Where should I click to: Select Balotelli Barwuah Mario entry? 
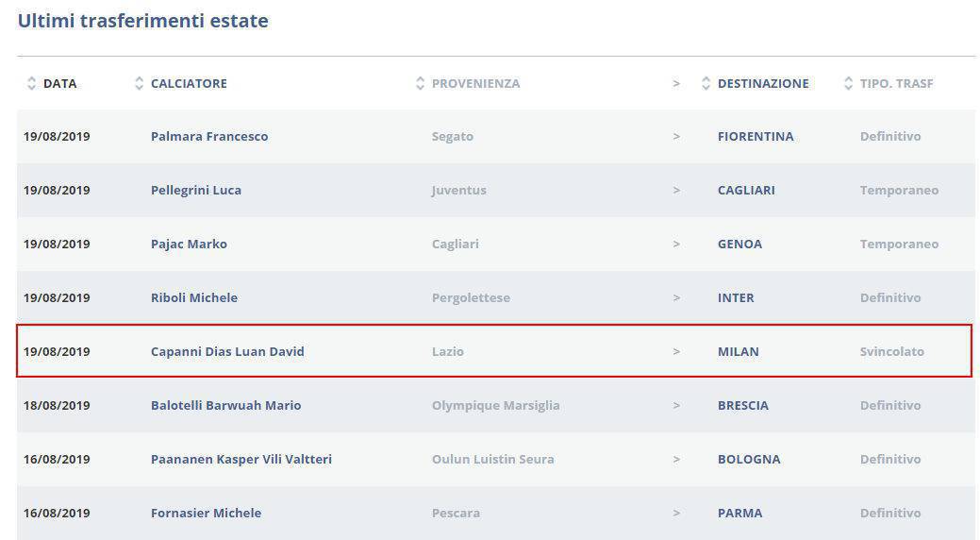225,405
